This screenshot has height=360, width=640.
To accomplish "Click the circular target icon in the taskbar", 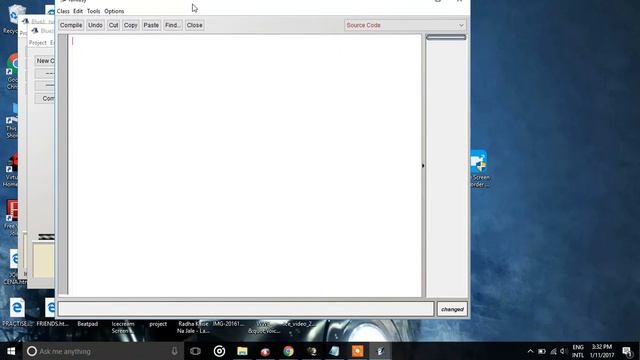I will tap(219, 351).
